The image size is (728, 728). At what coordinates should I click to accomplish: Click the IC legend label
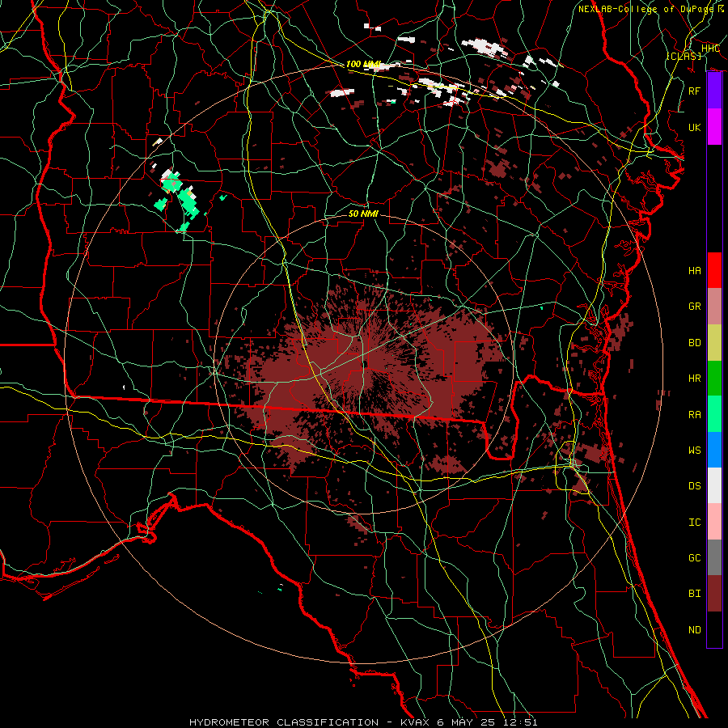point(694,523)
